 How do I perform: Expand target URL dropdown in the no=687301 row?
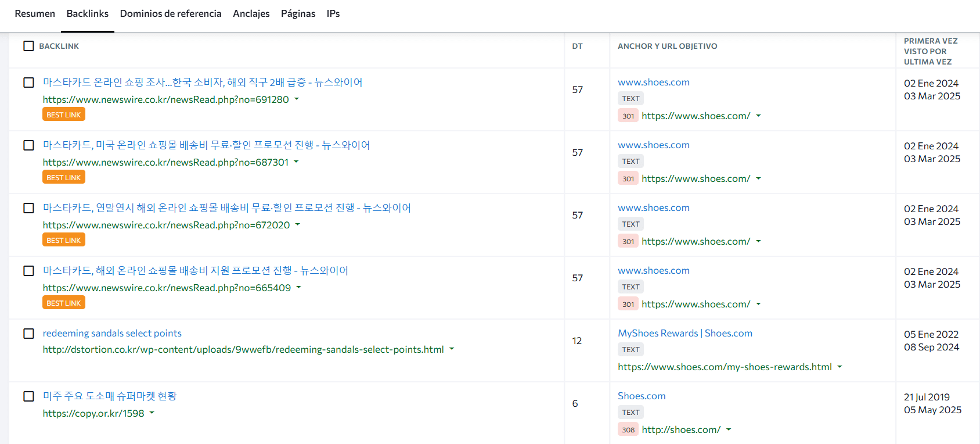(758, 179)
